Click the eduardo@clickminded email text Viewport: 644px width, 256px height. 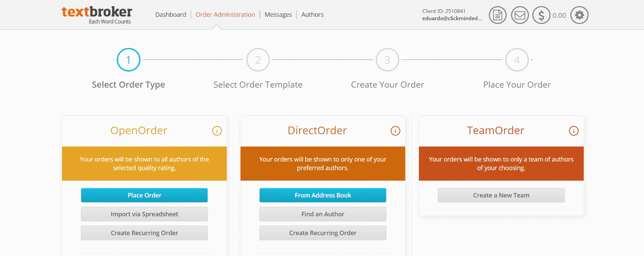pyautogui.click(x=452, y=18)
